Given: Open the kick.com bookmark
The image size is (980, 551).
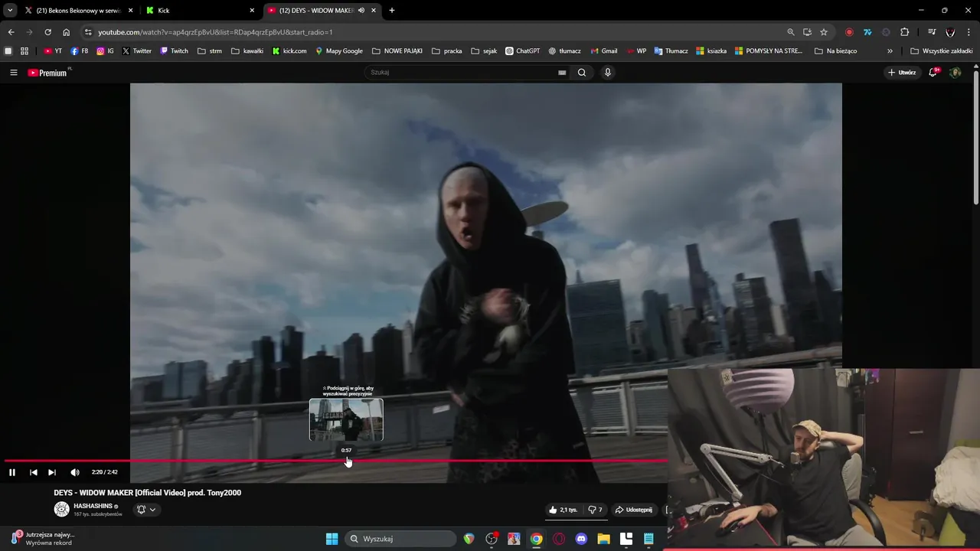Looking at the screenshot, I should click(289, 51).
